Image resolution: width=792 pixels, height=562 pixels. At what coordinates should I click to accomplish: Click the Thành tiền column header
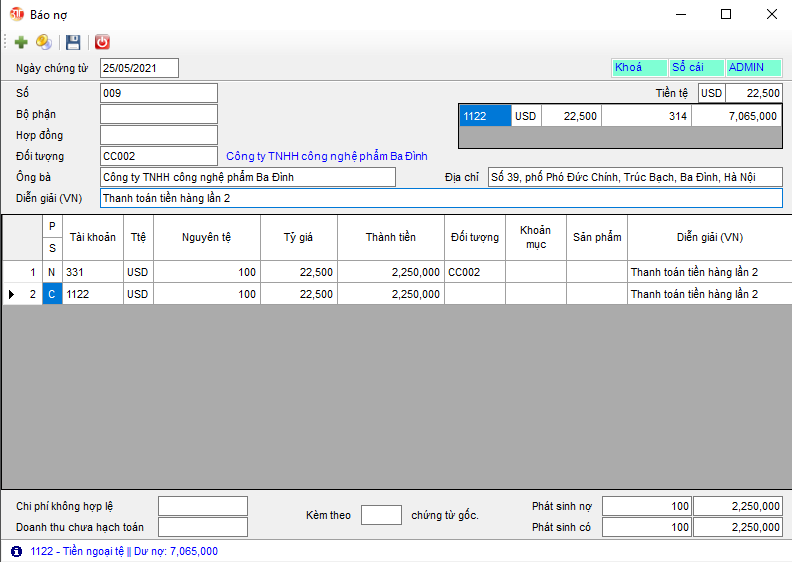click(391, 238)
